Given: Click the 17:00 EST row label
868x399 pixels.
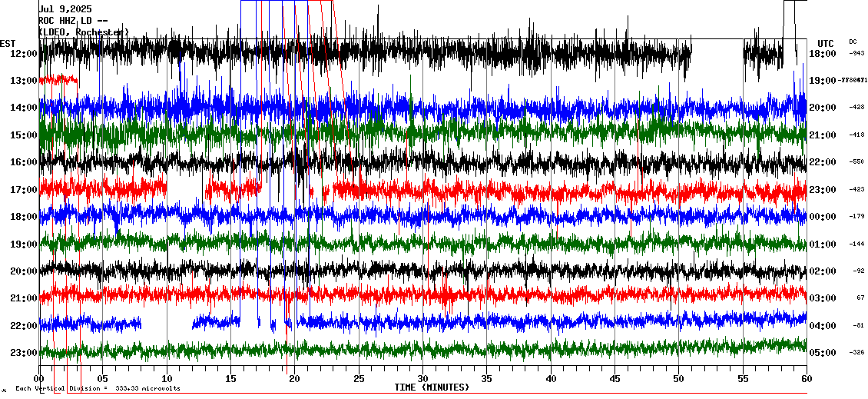Looking at the screenshot, I should 23,190.
